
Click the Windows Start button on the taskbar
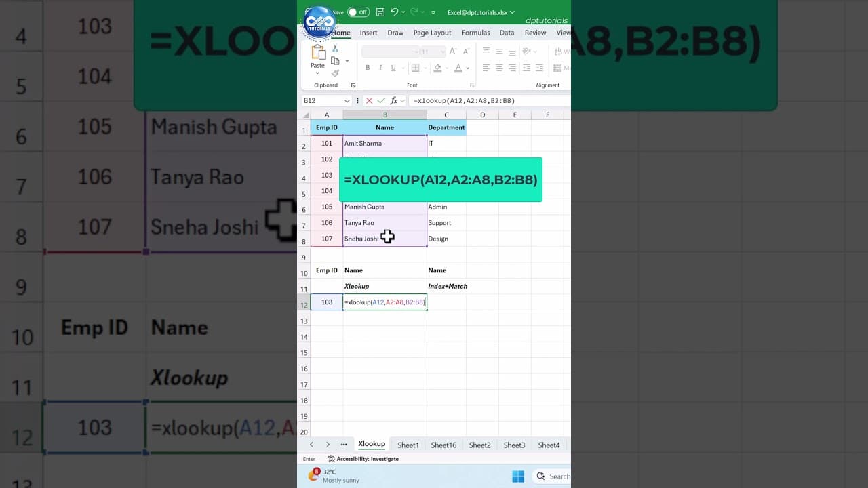point(518,476)
